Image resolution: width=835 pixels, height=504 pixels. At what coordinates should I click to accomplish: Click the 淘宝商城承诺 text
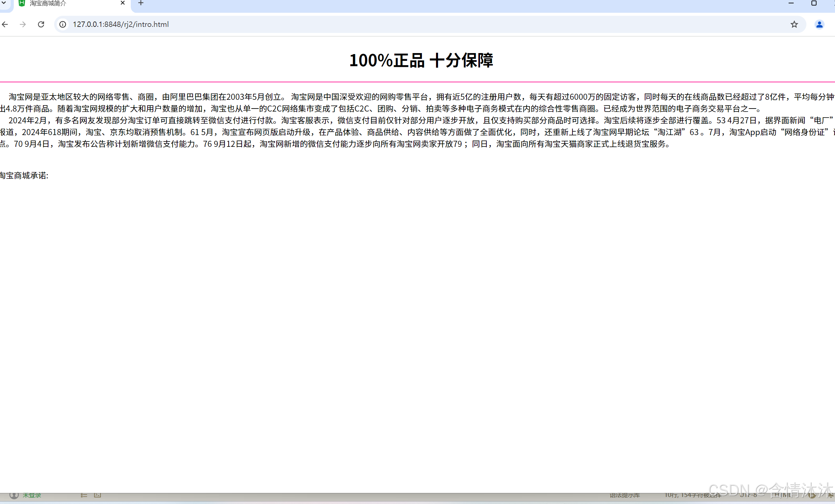pyautogui.click(x=24, y=175)
